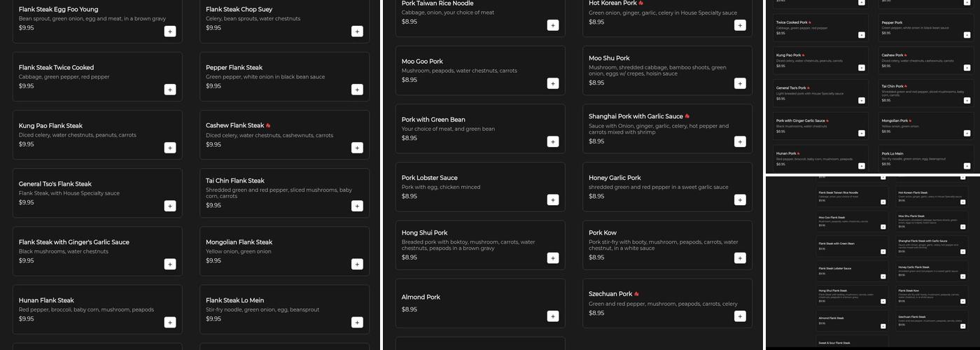Add Shanghai Pork with Garlic Sauce
This screenshot has width=980, height=350.
pyautogui.click(x=740, y=141)
